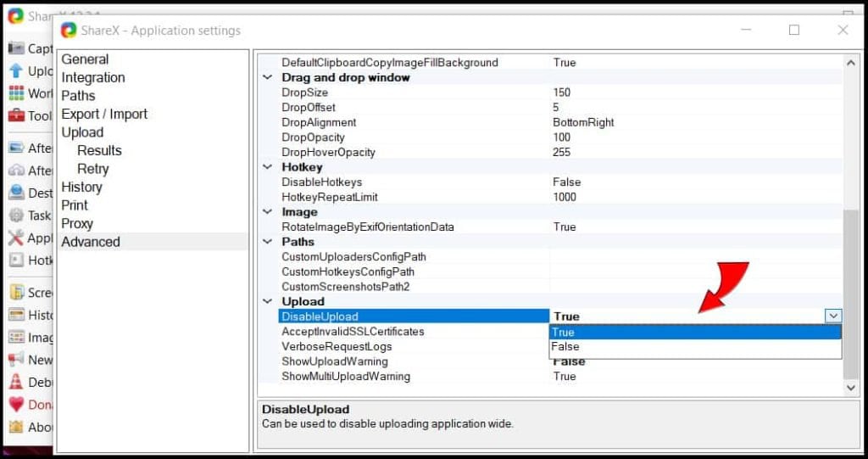The height and width of the screenshot is (459, 868).
Task: Choose False in the DisableUpload dropdown list
Action: click(x=695, y=347)
